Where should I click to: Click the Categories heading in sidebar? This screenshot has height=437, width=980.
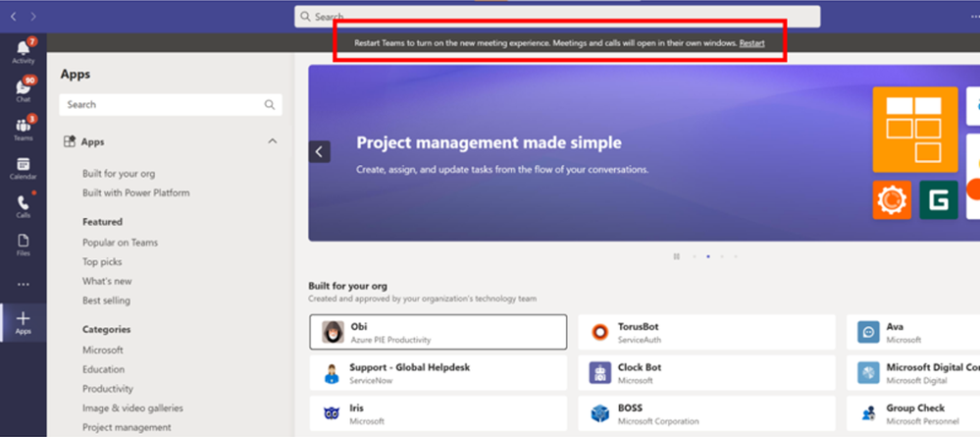107,329
